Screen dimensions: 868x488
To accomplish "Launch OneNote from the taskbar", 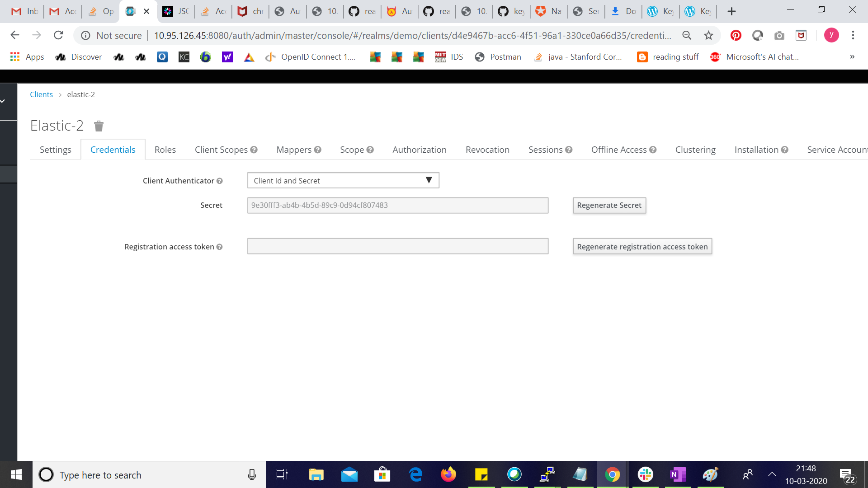I will pyautogui.click(x=677, y=474).
